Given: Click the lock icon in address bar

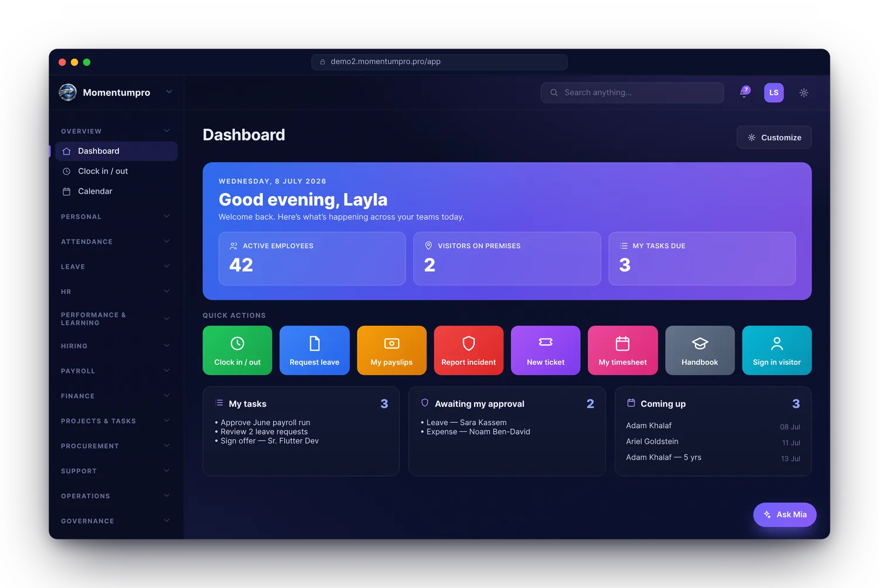Looking at the screenshot, I should click(x=322, y=61).
